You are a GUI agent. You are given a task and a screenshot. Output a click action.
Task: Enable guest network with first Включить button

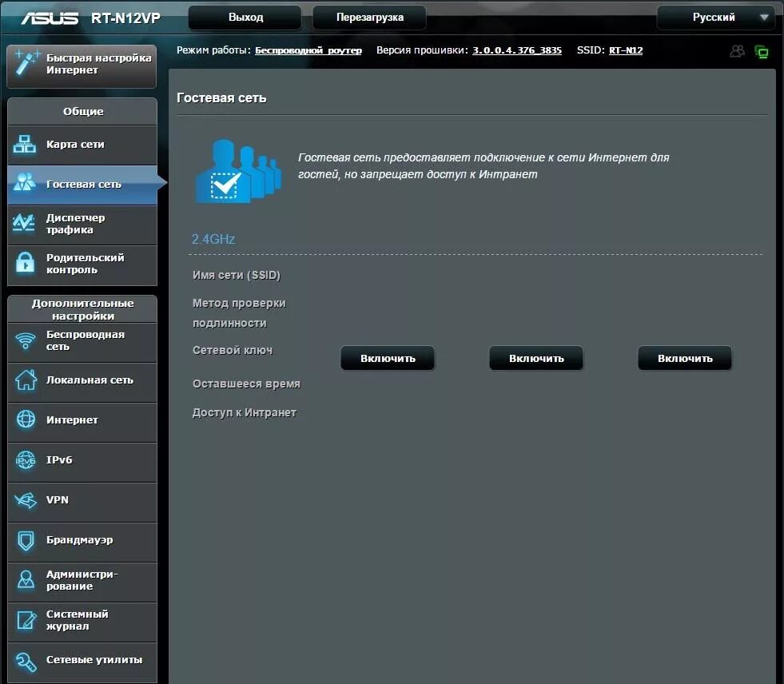pos(387,358)
